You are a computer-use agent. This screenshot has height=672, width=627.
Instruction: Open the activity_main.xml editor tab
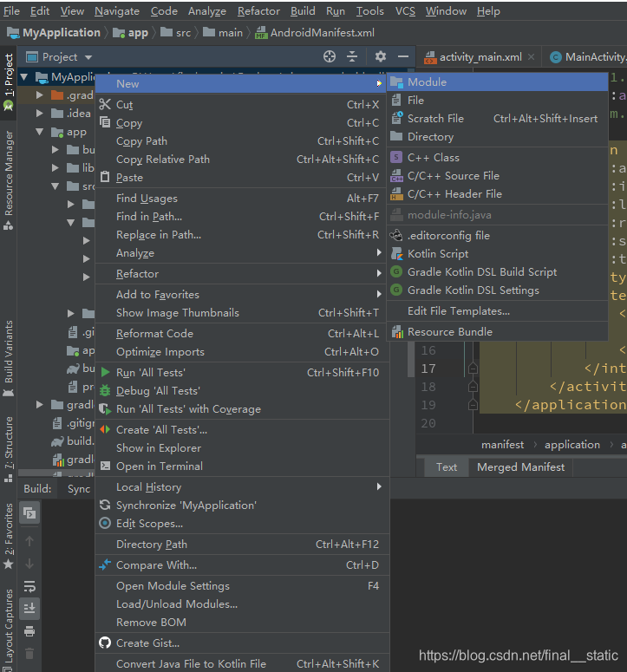point(480,57)
